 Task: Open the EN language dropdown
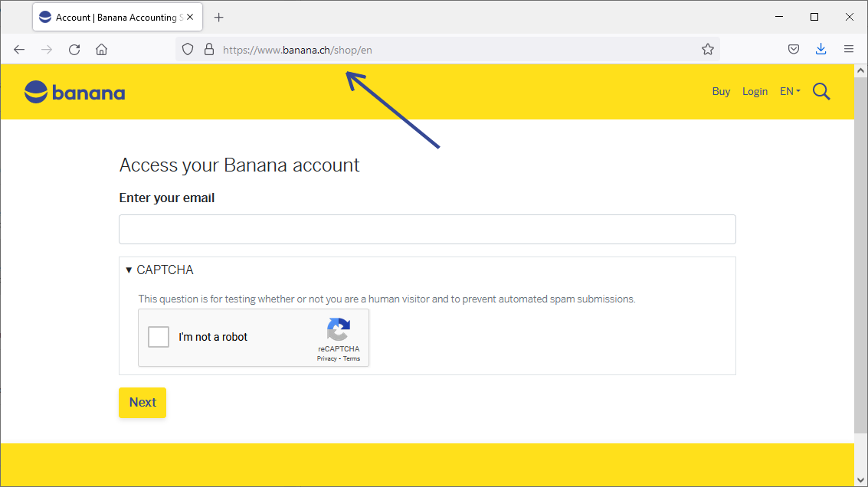tap(790, 91)
